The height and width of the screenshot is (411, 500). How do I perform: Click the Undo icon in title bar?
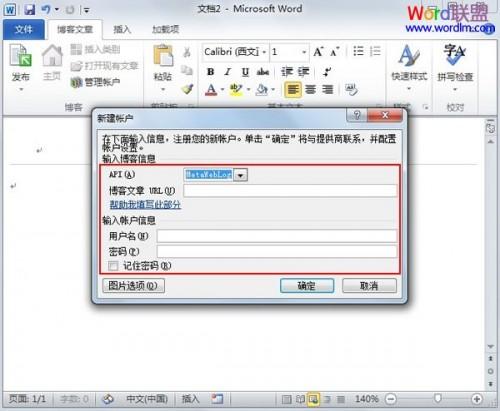click(46, 10)
